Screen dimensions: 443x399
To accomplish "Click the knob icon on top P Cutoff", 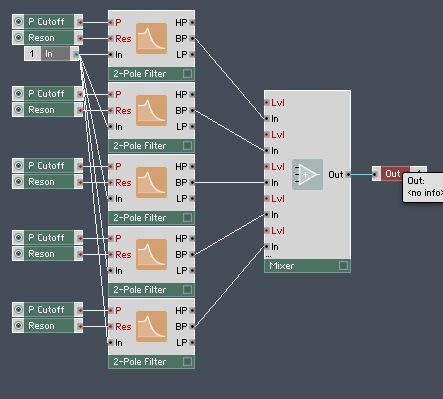I will (x=18, y=22).
